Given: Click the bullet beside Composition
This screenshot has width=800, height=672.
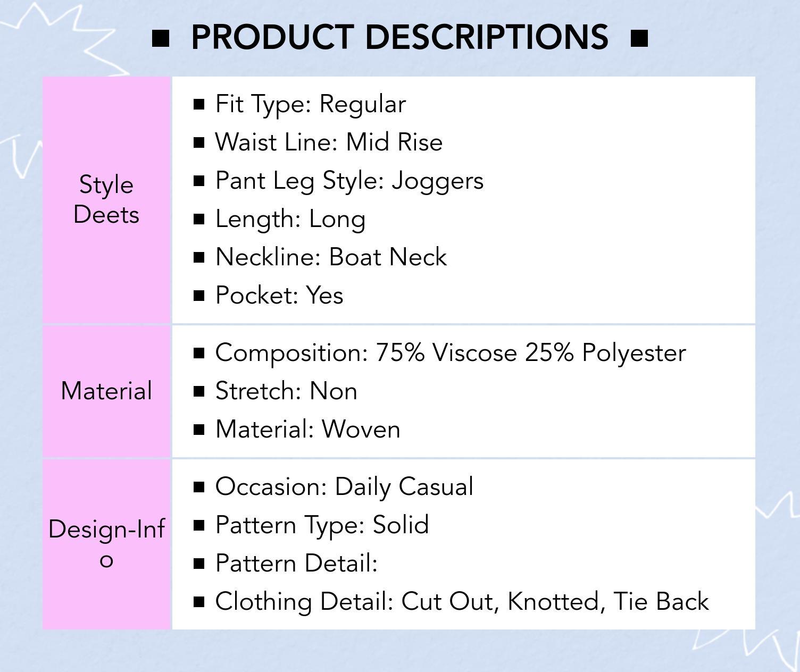Looking at the screenshot, I should (x=199, y=353).
